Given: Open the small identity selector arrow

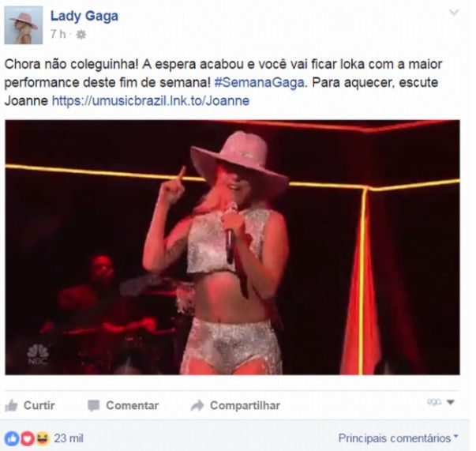Looking at the screenshot, I should (451, 402).
